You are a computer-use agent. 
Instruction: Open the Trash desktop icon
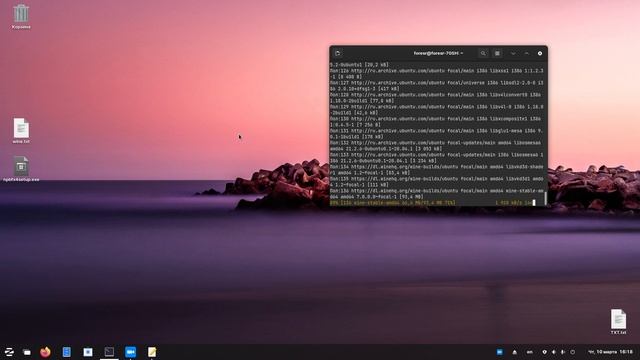pyautogui.click(x=21, y=17)
